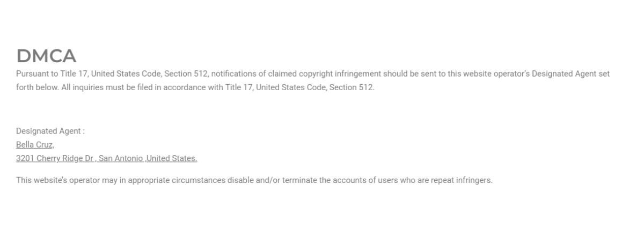Select "San Antonio" in the underlined address

point(125,158)
